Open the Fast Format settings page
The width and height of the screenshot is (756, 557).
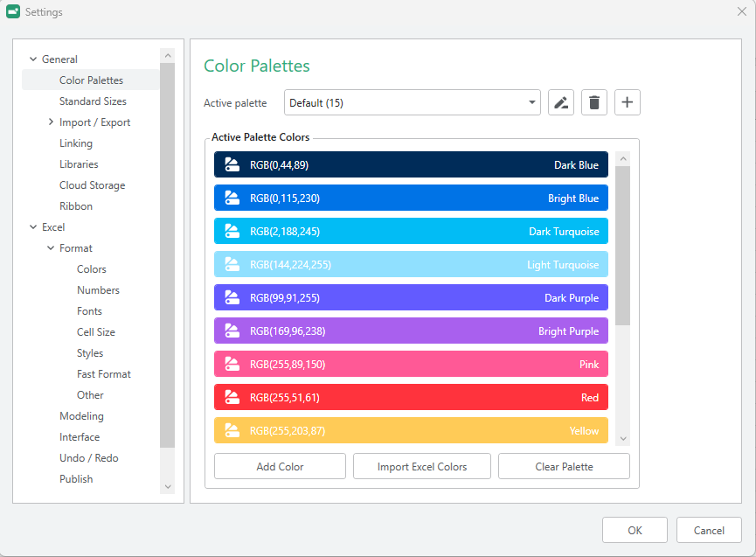[103, 374]
